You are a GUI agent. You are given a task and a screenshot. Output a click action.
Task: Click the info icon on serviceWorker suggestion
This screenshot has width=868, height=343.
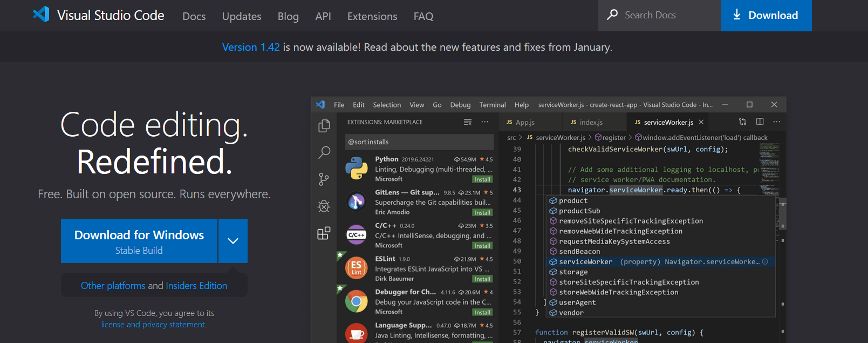(x=765, y=261)
